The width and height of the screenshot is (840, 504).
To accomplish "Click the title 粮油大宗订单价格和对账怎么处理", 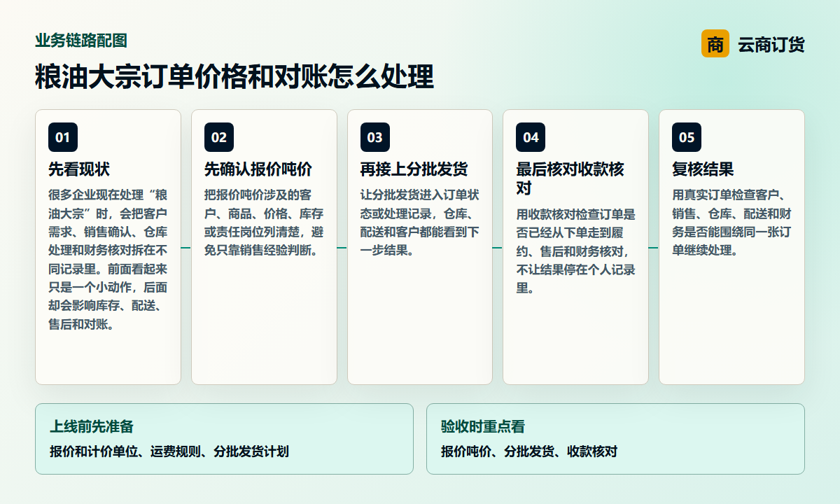I will coord(234,77).
